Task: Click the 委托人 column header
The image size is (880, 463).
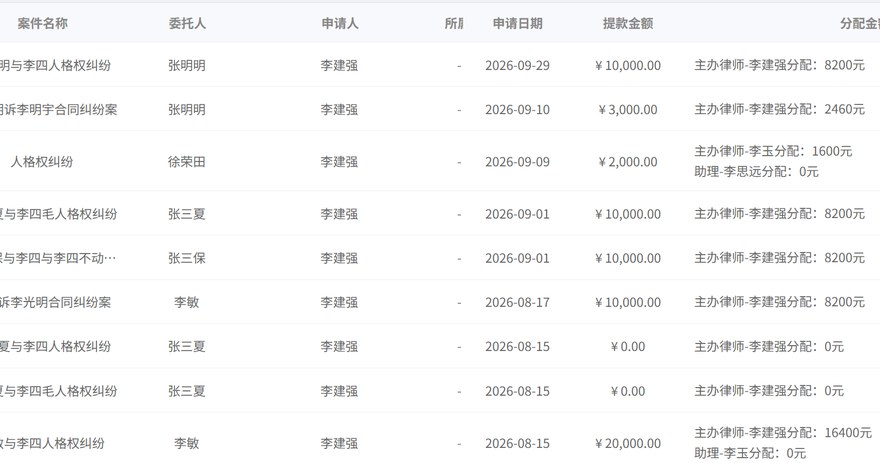Action: (187, 24)
